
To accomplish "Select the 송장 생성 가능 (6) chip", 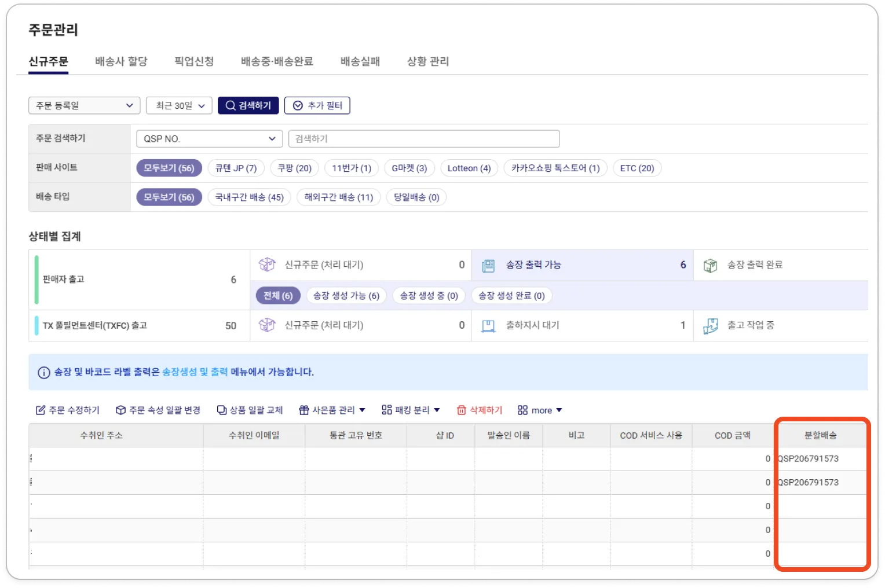I will coord(346,296).
